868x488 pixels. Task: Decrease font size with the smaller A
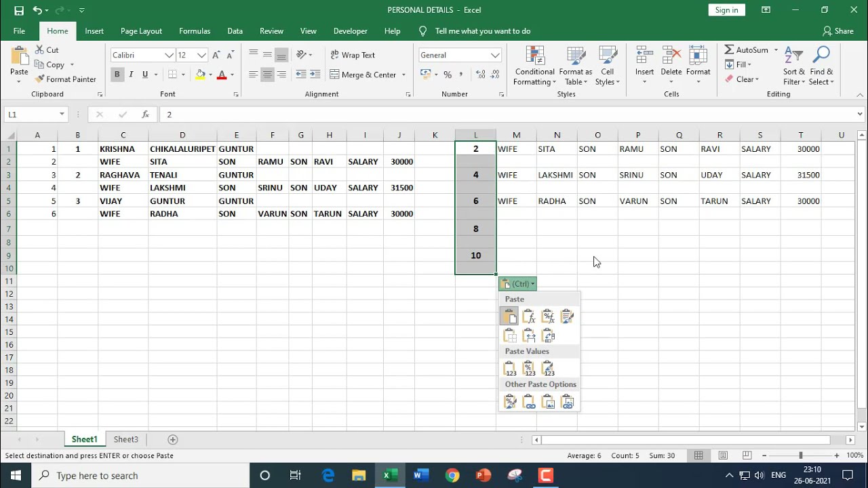[x=231, y=55]
